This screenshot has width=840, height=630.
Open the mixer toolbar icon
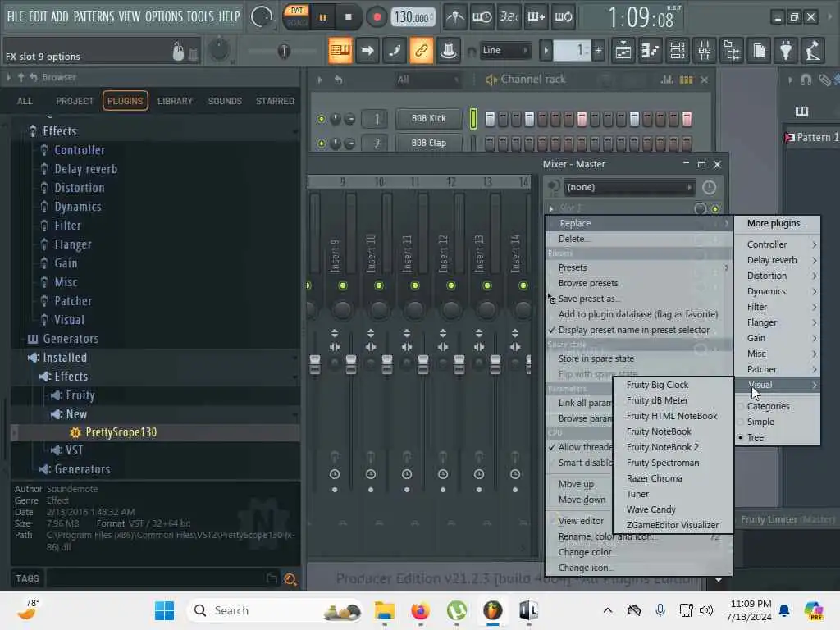pyautogui.click(x=705, y=51)
